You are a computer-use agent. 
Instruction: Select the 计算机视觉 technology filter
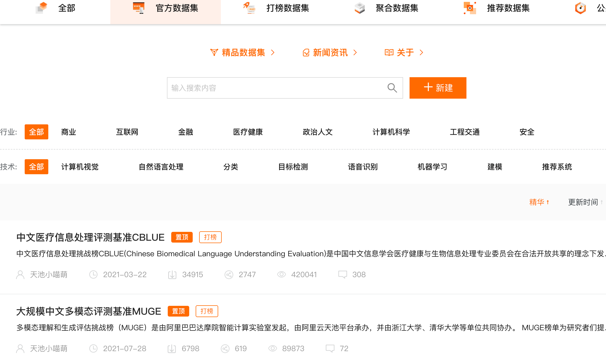pos(80,167)
